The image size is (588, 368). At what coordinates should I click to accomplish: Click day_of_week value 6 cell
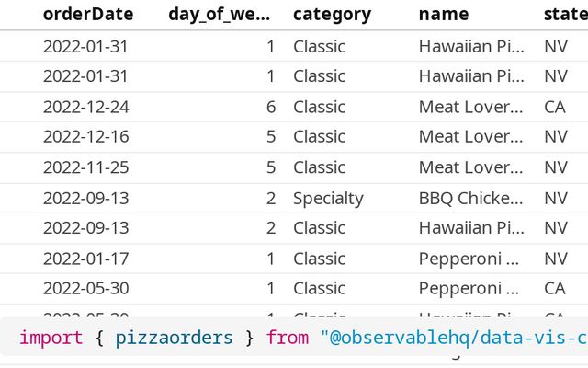[x=270, y=107]
